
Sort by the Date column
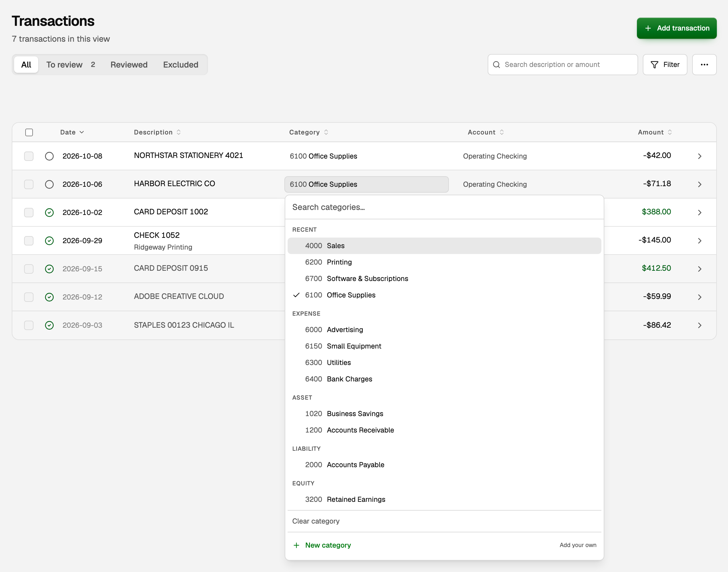pyautogui.click(x=72, y=132)
